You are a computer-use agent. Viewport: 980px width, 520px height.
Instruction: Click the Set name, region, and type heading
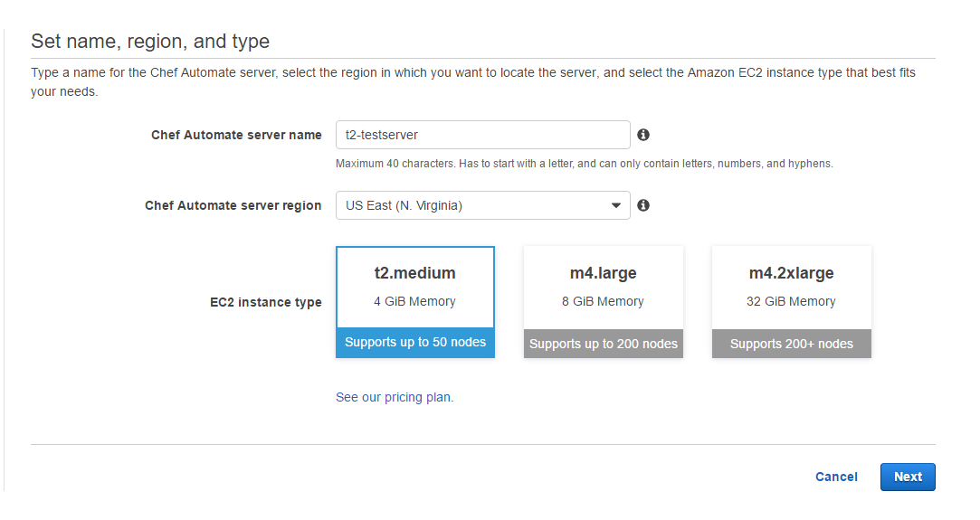(x=150, y=42)
